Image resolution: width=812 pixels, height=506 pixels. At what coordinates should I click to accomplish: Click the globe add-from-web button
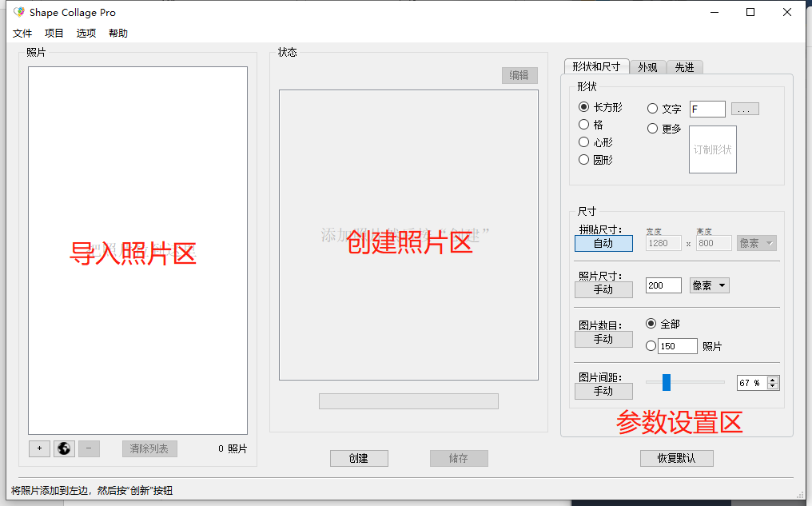pos(64,448)
